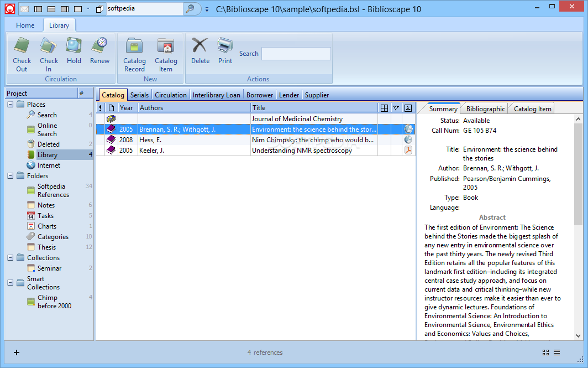Select the Library ribbon tab

59,25
